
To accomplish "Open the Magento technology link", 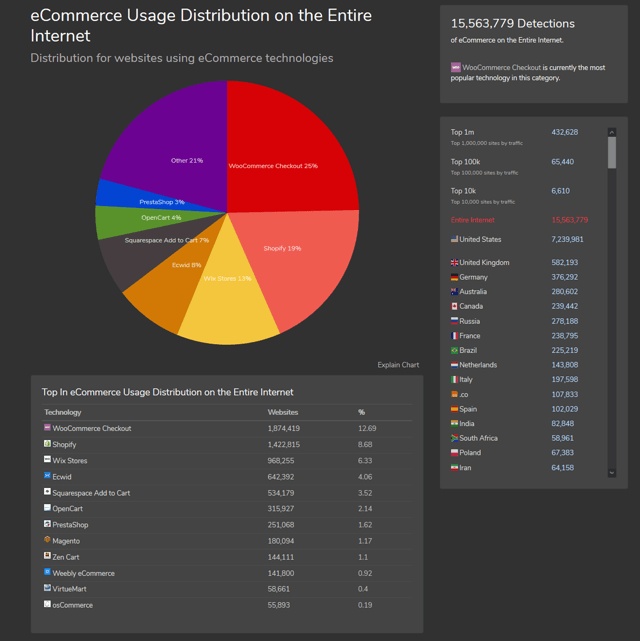I will pyautogui.click(x=66, y=541).
